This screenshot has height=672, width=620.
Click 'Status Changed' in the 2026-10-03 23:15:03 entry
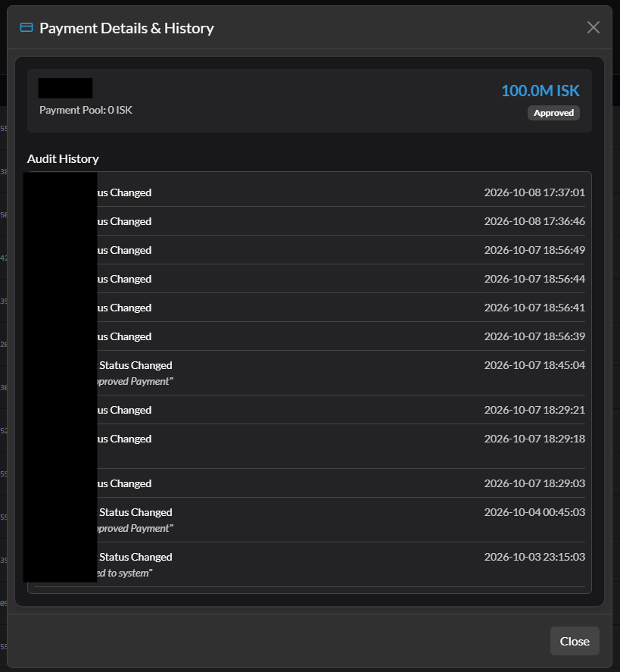pos(136,557)
